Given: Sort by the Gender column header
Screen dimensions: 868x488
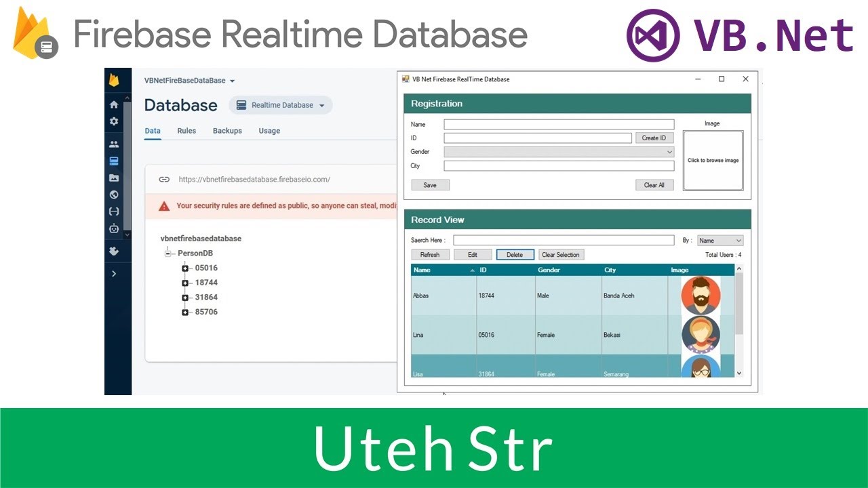Looking at the screenshot, I should 568,270.
